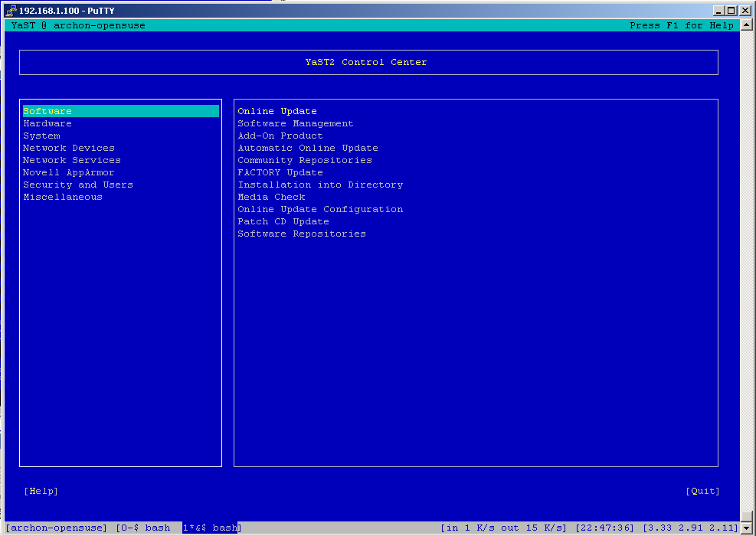Select the FACTORY Update entry
The image size is (756, 536).
(280, 172)
